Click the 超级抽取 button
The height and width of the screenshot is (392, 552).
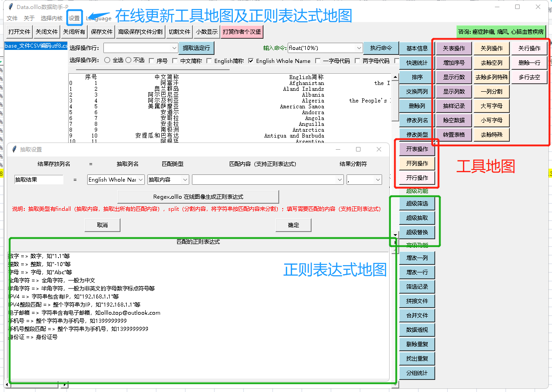click(x=417, y=218)
